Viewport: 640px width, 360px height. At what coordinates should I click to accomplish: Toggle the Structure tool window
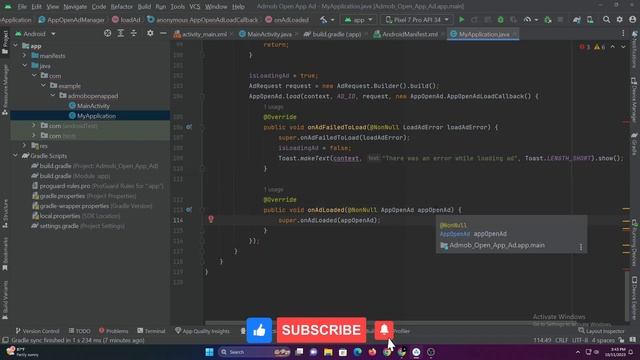5,213
